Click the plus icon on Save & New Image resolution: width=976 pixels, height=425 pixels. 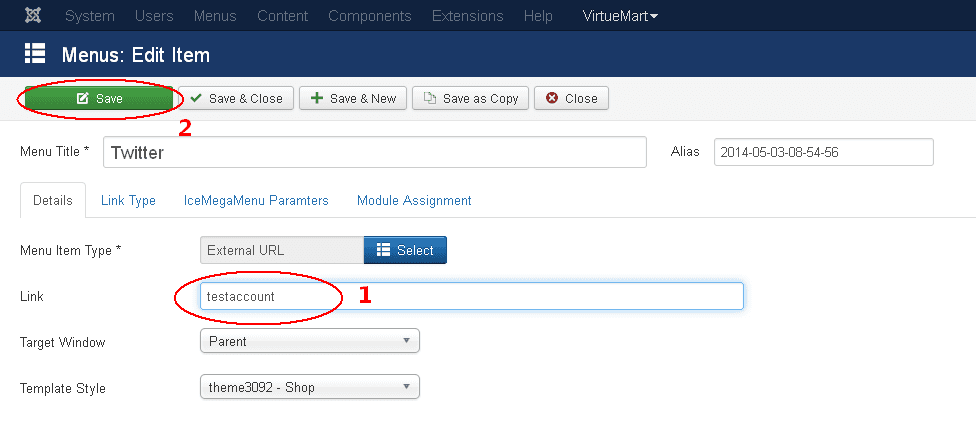pyautogui.click(x=317, y=98)
